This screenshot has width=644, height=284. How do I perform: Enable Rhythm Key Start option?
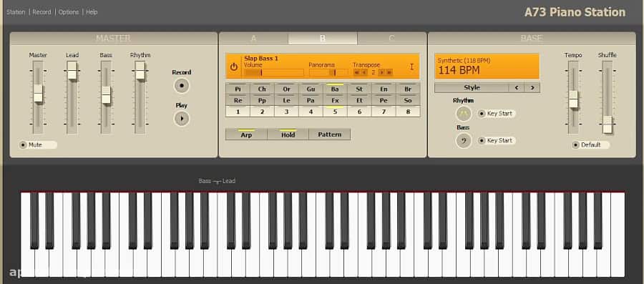pos(496,114)
